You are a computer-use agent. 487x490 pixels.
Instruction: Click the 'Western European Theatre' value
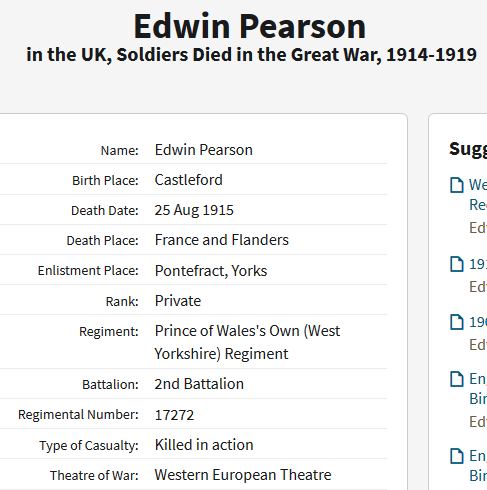(x=243, y=475)
